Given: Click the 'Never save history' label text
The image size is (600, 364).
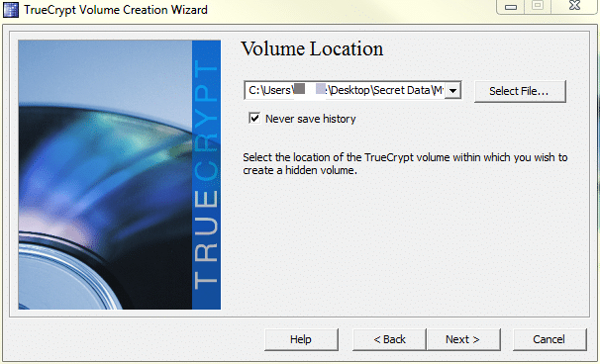Looking at the screenshot, I should [310, 119].
